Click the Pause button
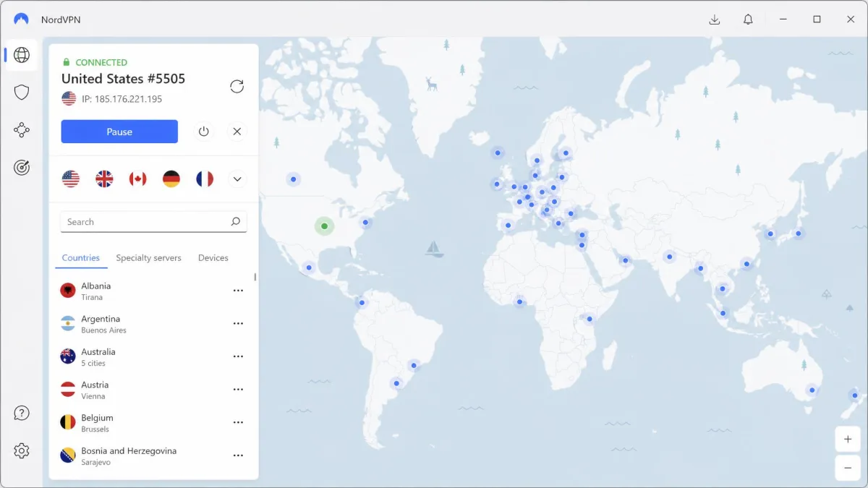Viewport: 868px width, 488px height. (119, 132)
